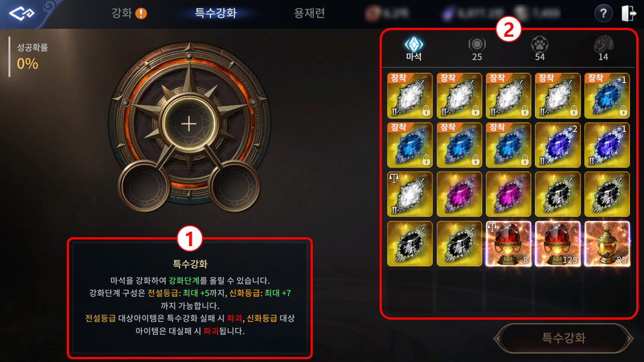Click the back arrow logo icon
This screenshot has height=362, width=644.
[x=22, y=13]
